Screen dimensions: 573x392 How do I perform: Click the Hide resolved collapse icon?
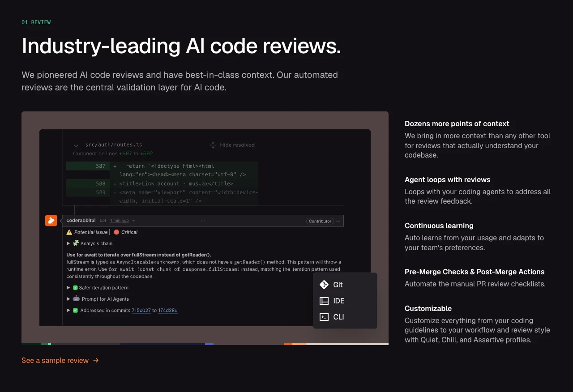tap(213, 145)
